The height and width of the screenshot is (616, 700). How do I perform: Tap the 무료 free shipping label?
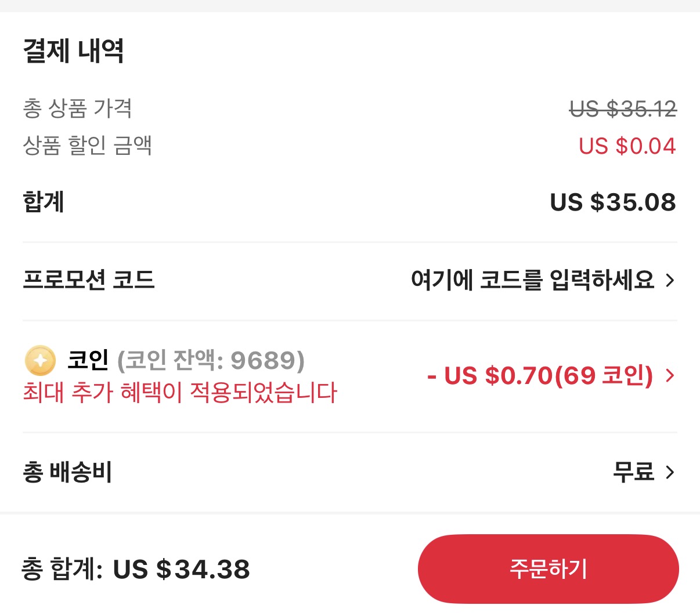633,472
